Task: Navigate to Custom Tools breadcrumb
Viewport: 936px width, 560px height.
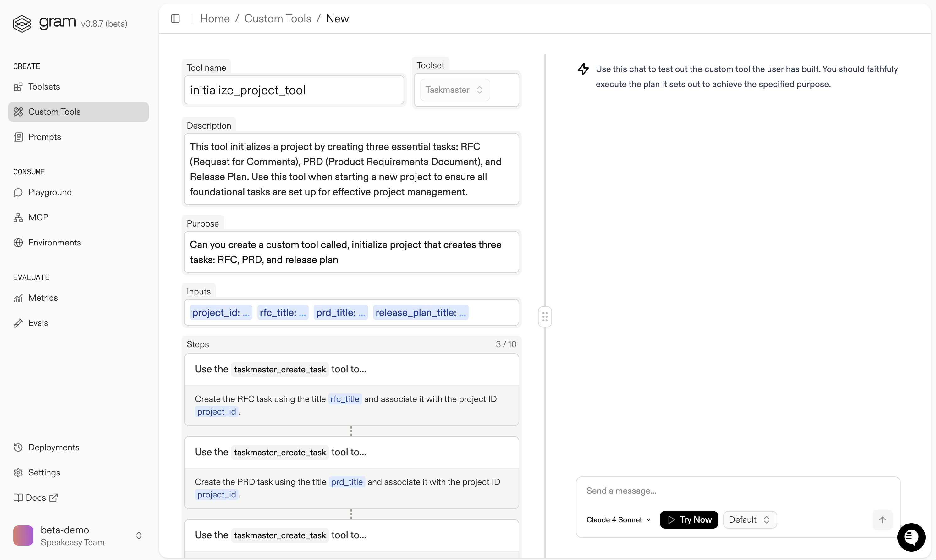Action: click(278, 19)
